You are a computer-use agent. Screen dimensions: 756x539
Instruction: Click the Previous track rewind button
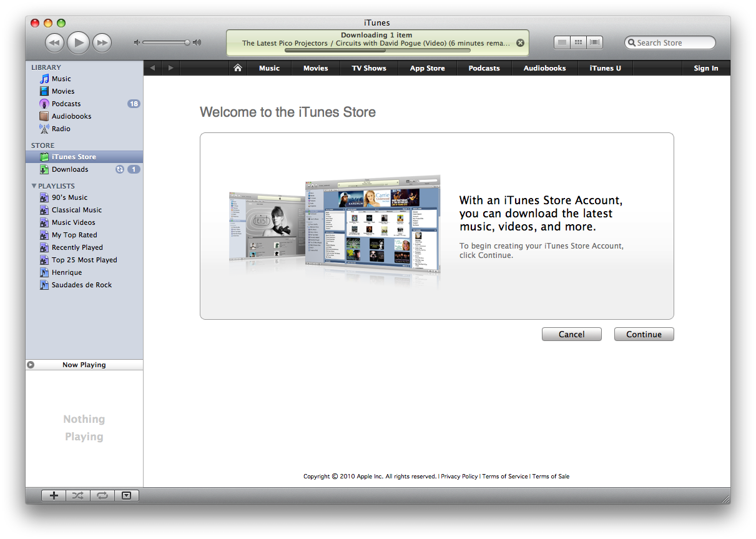click(55, 42)
